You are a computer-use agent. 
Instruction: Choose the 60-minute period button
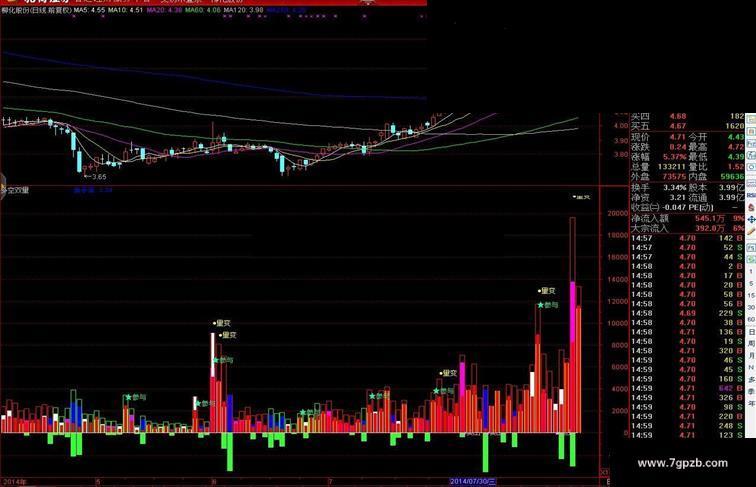coord(751,319)
